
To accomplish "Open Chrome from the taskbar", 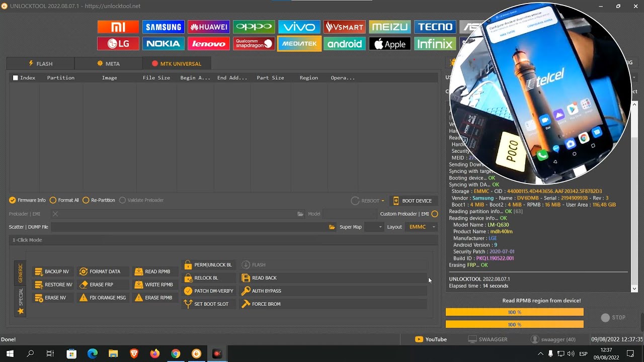I will [175, 354].
